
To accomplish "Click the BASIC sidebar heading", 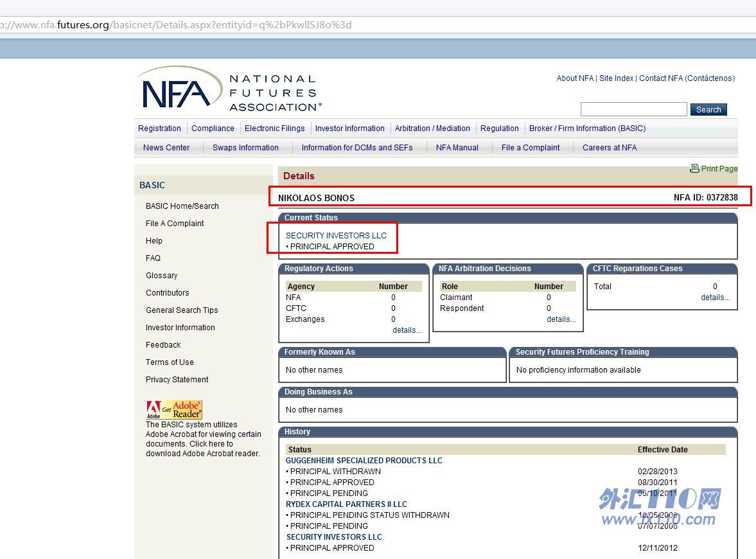I will [x=152, y=185].
